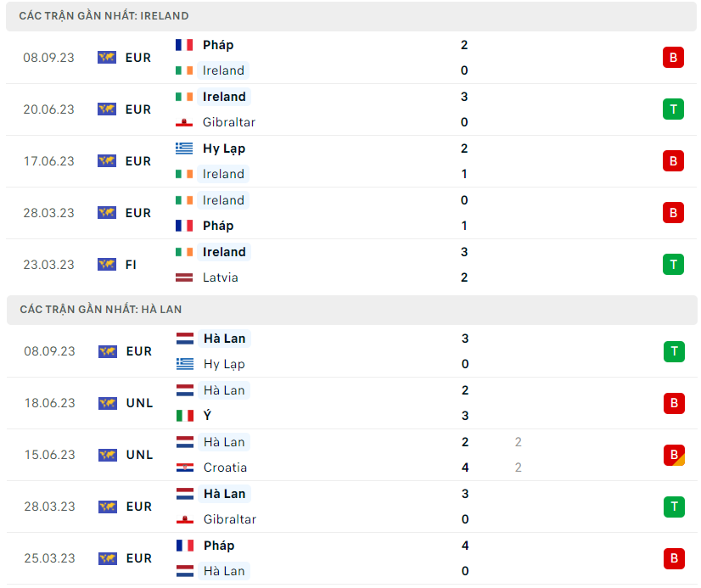Click the 'Các trận gần nhất: Ireland' header
The width and height of the screenshot is (701, 588).
[x=104, y=16]
